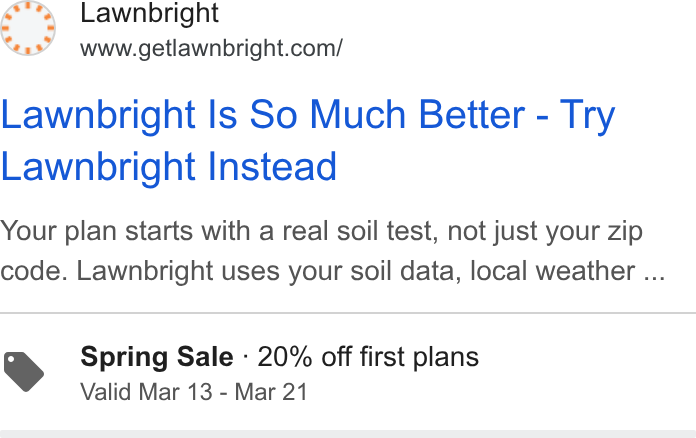
Task: Click the ad description about soil test
Action: point(332,251)
